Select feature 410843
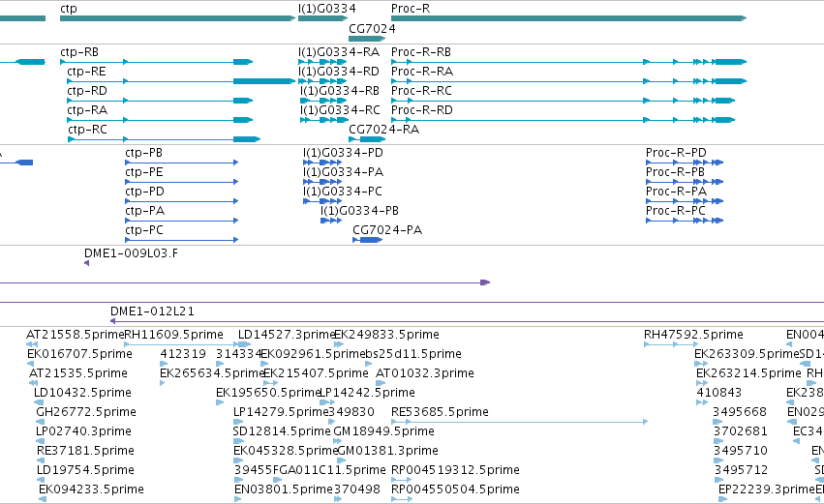Viewport: 824px width, 504px height. [x=702, y=403]
